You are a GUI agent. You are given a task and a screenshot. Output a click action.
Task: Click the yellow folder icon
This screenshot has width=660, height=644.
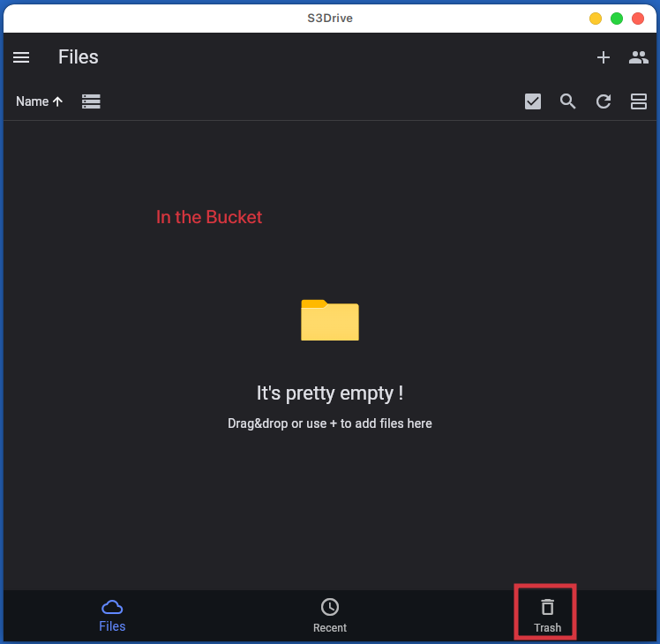coord(329,319)
